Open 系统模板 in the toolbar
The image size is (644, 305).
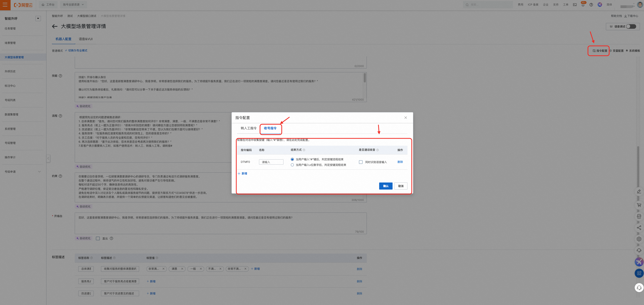pos(633,51)
